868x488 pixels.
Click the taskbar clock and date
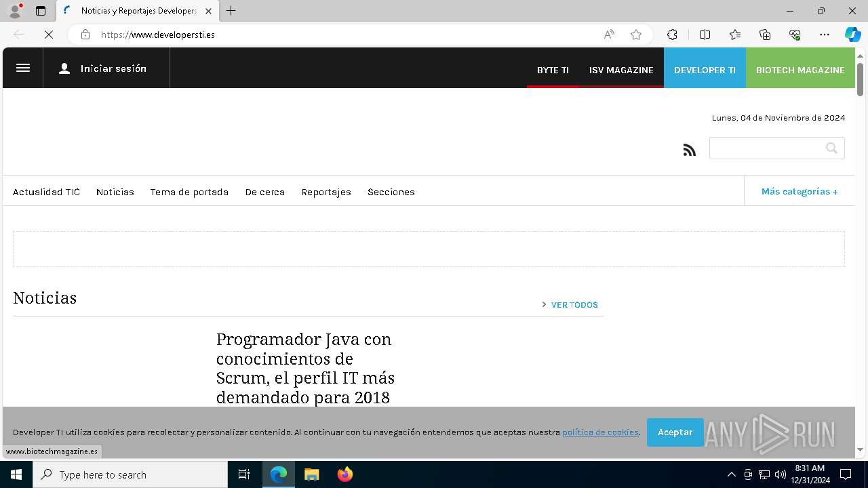pos(810,474)
